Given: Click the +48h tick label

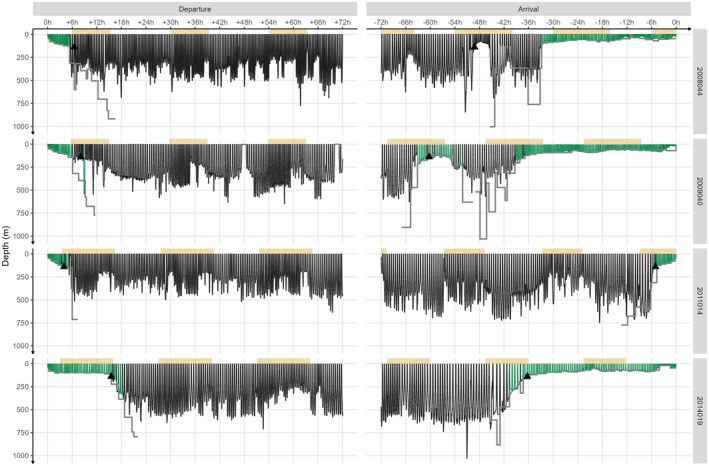Looking at the screenshot, I should 245,22.
